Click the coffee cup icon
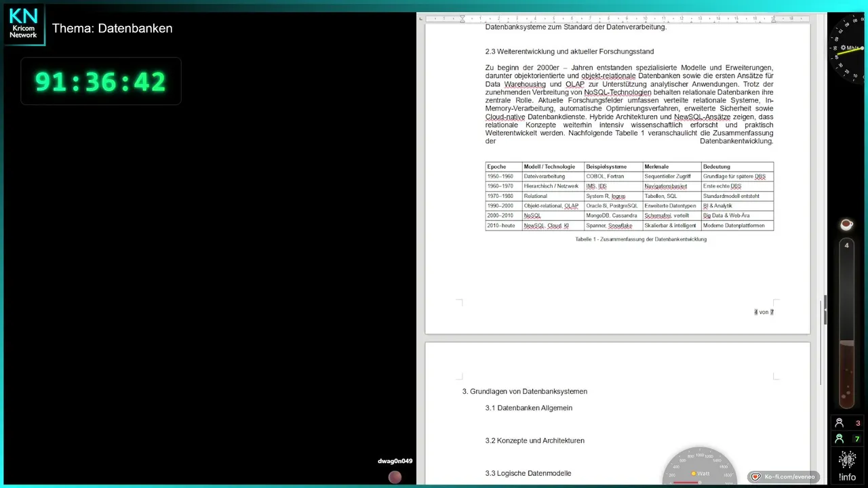This screenshot has width=868, height=488. [x=846, y=224]
